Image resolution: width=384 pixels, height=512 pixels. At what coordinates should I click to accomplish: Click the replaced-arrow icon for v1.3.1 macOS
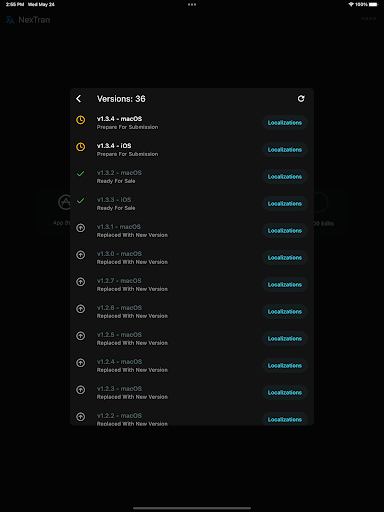point(80,228)
